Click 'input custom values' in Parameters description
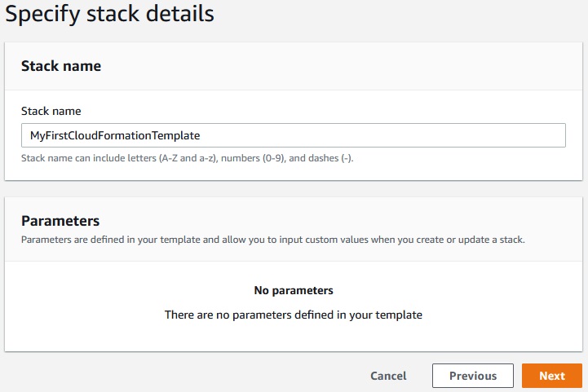The width and height of the screenshot is (588, 392). pos(324,240)
